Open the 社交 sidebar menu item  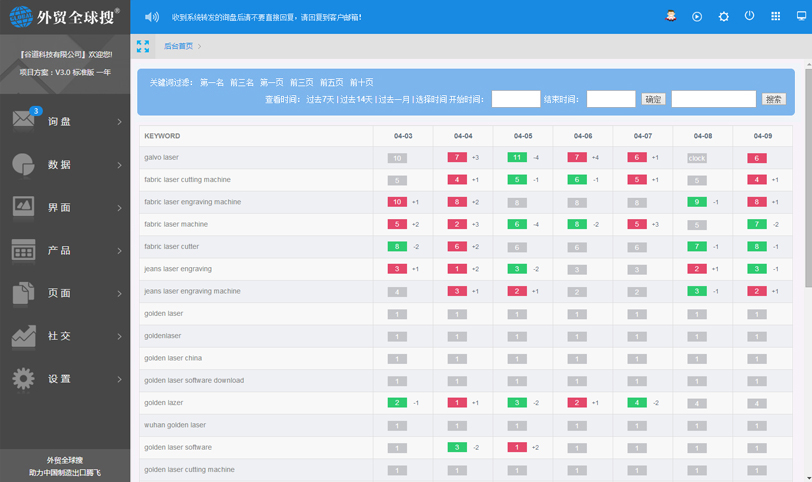(x=60, y=337)
